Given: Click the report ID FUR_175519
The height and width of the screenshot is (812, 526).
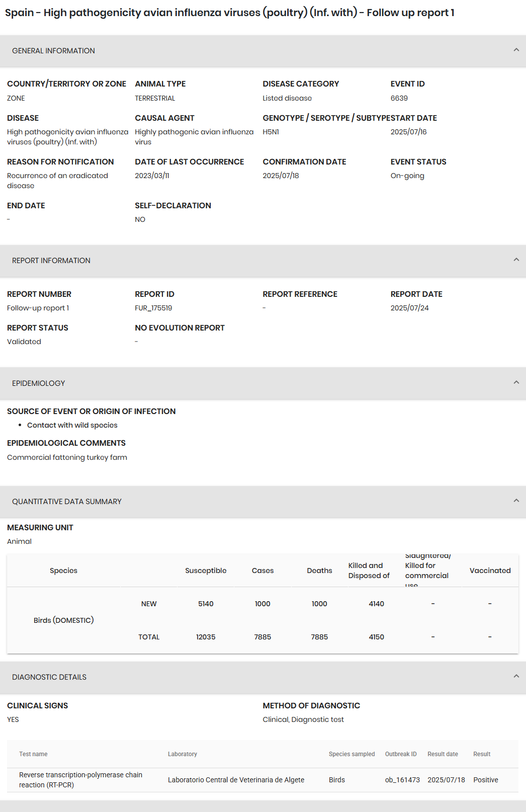Looking at the screenshot, I should (153, 308).
